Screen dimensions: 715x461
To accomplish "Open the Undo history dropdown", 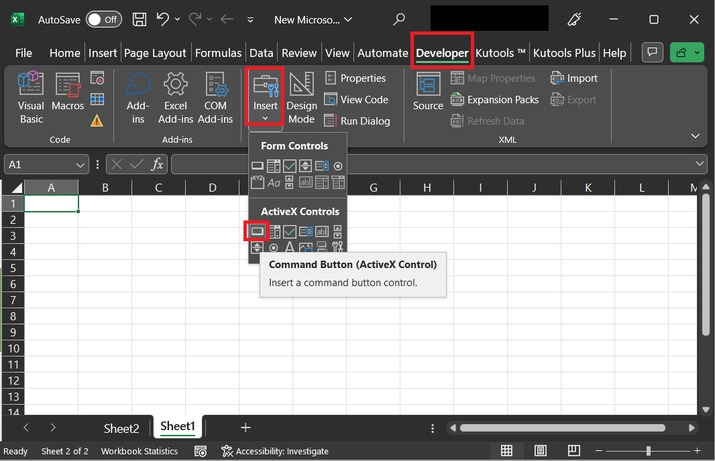I will point(177,19).
